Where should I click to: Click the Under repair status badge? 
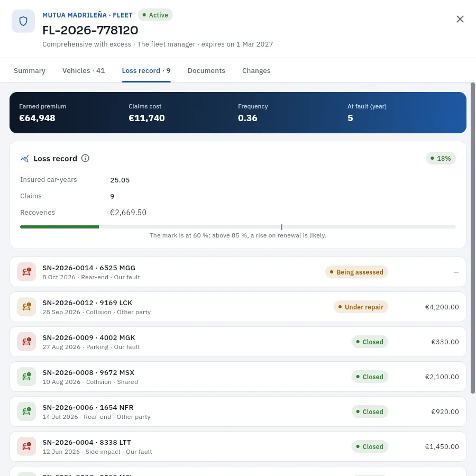coord(361,307)
